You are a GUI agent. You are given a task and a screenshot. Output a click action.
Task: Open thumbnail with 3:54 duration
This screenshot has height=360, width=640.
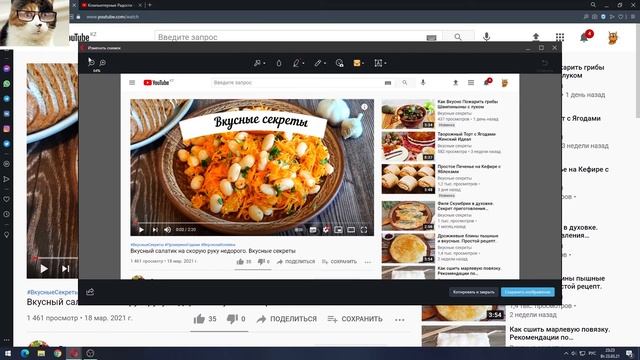[464, 313]
